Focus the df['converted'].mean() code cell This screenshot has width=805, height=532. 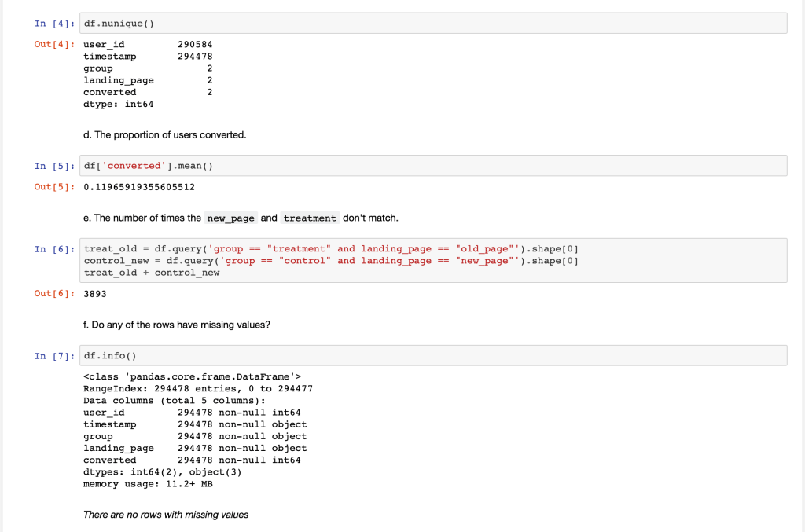[432, 166]
